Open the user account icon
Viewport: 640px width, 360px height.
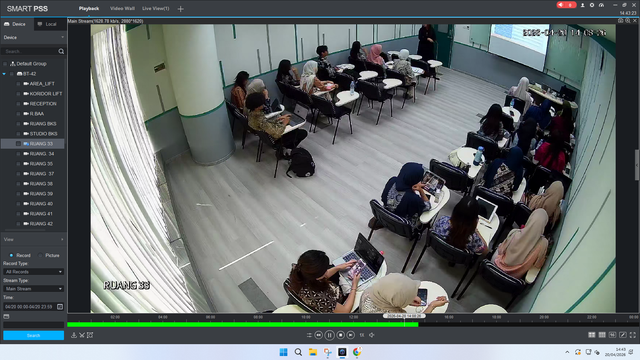[x=582, y=5]
